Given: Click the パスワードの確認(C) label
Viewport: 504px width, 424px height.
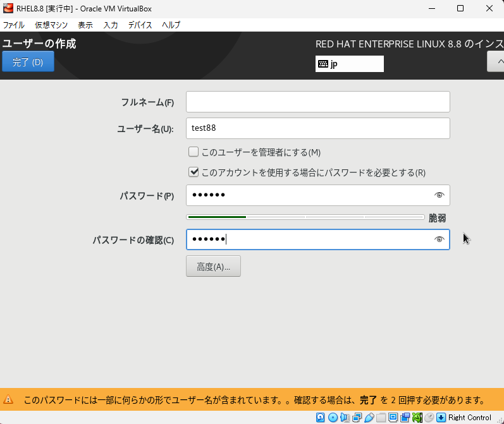Looking at the screenshot, I should coord(133,240).
